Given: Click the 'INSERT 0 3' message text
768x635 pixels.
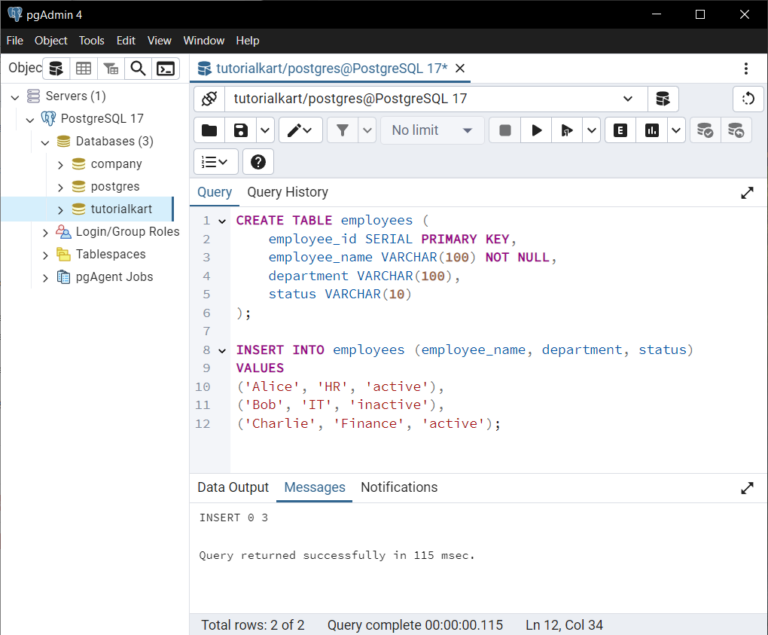Looking at the screenshot, I should (234, 518).
